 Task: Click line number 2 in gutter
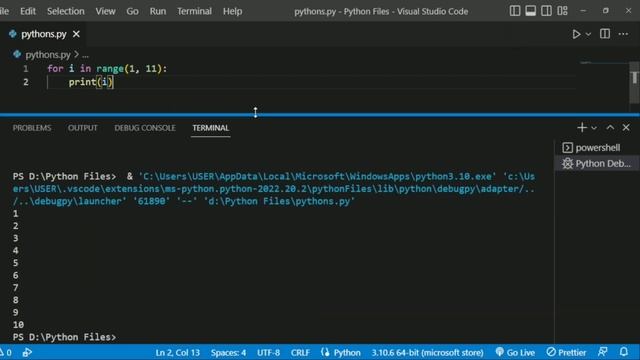pos(26,82)
